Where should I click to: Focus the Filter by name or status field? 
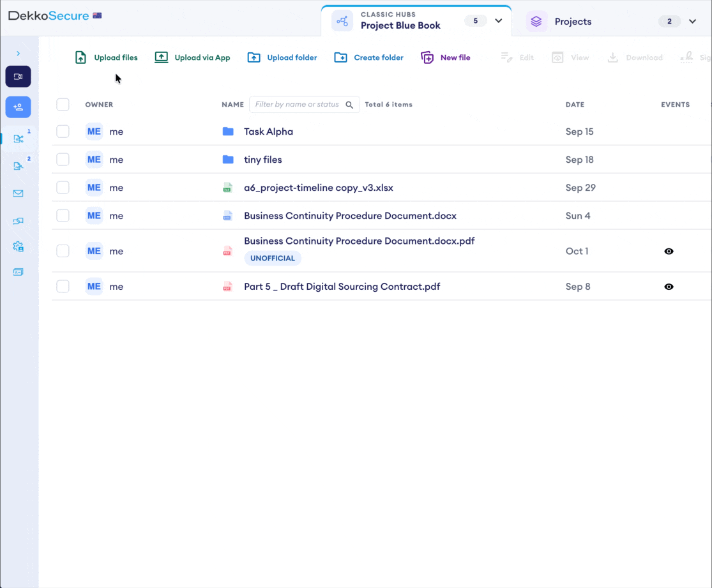click(x=304, y=105)
